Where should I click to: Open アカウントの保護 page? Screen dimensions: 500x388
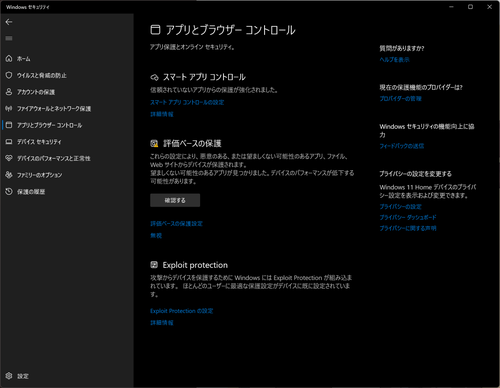point(36,92)
